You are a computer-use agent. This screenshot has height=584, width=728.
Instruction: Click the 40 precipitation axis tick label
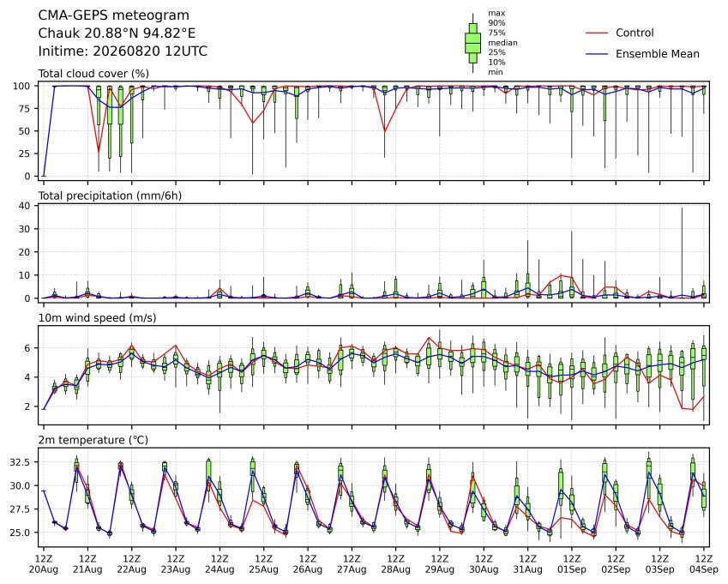25,206
